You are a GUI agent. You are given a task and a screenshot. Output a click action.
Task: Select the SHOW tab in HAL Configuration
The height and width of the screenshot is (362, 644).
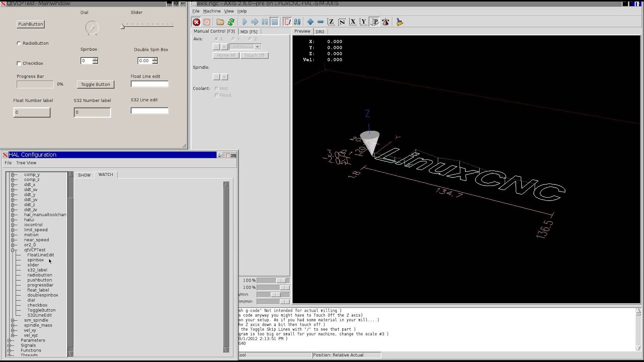tap(84, 175)
